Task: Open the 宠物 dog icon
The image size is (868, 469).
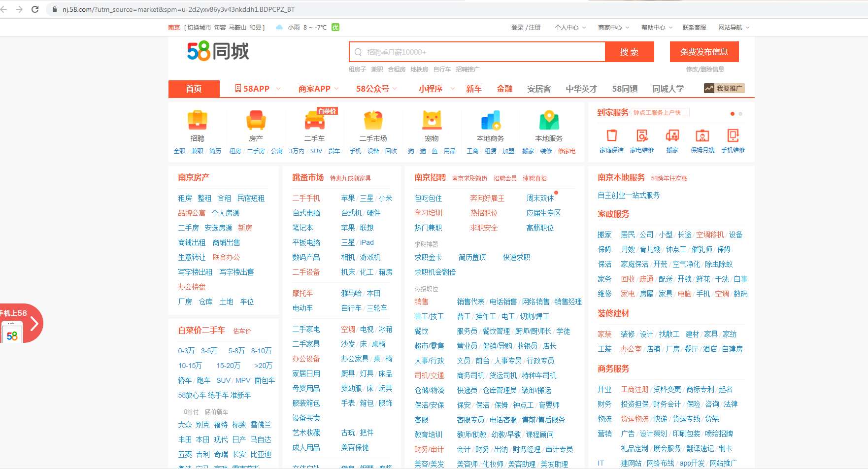Action: tap(432, 120)
